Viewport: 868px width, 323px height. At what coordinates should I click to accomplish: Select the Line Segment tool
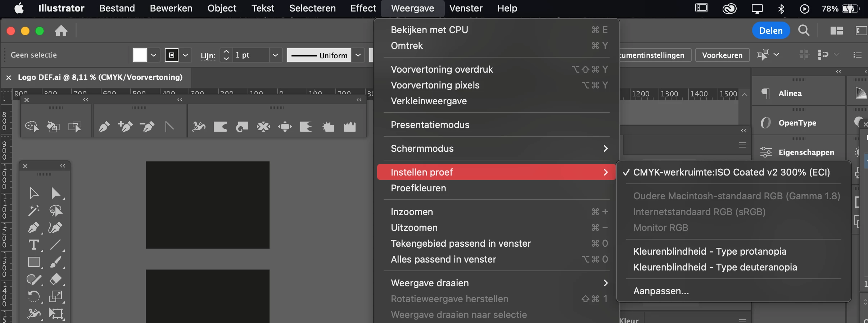click(x=56, y=245)
